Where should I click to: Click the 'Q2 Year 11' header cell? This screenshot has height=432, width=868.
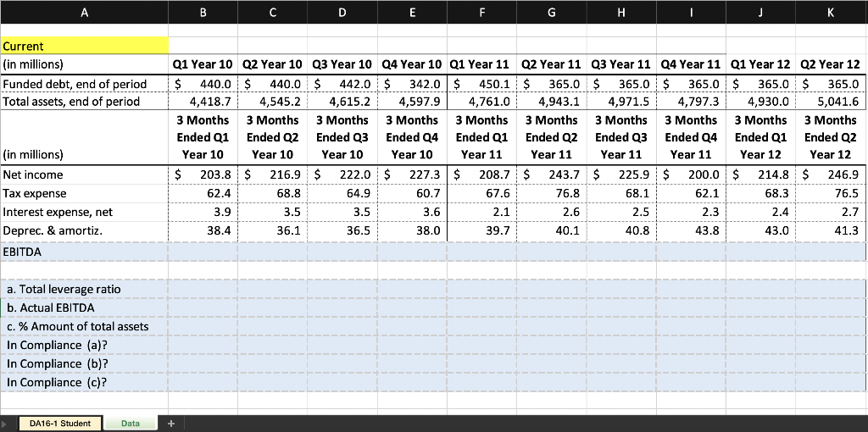pyautogui.click(x=552, y=64)
